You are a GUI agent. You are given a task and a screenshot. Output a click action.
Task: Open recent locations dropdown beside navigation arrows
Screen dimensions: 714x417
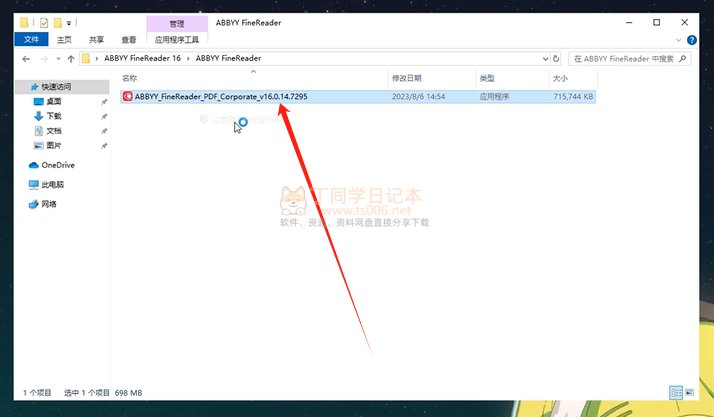pos(58,59)
